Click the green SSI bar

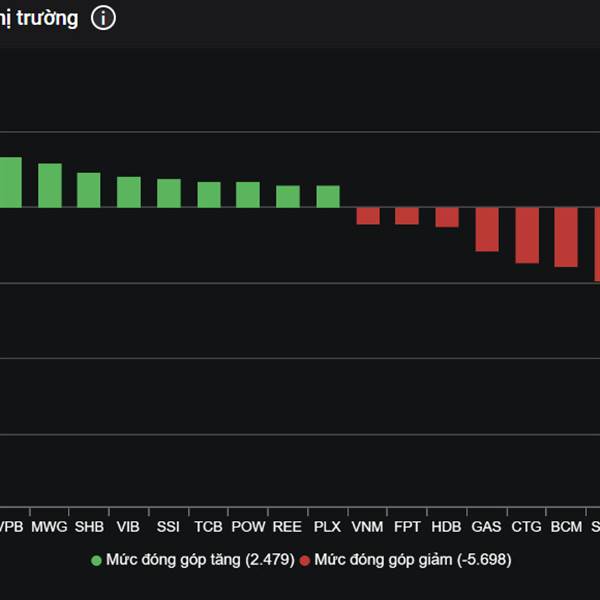pos(169,193)
